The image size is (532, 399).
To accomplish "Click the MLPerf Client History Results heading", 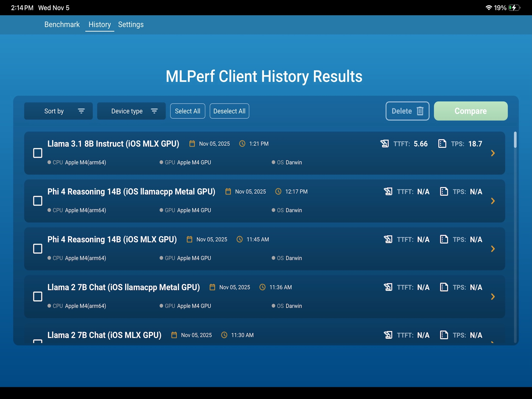I will click(264, 77).
